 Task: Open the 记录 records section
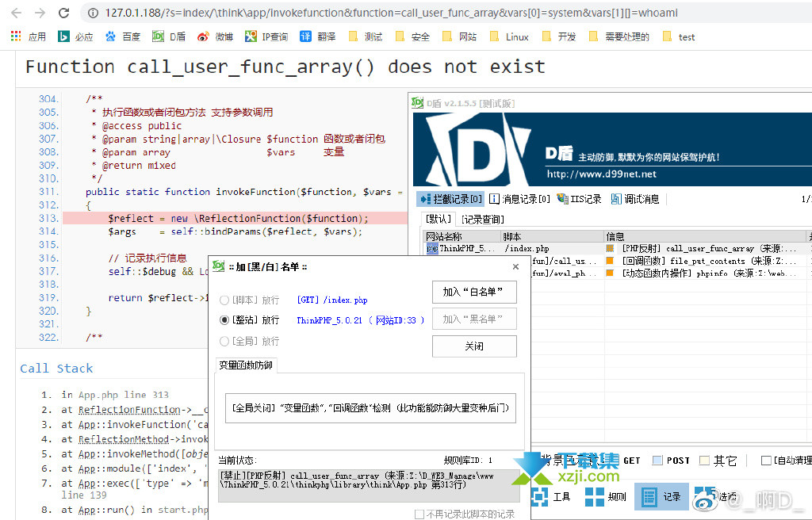[x=661, y=496]
